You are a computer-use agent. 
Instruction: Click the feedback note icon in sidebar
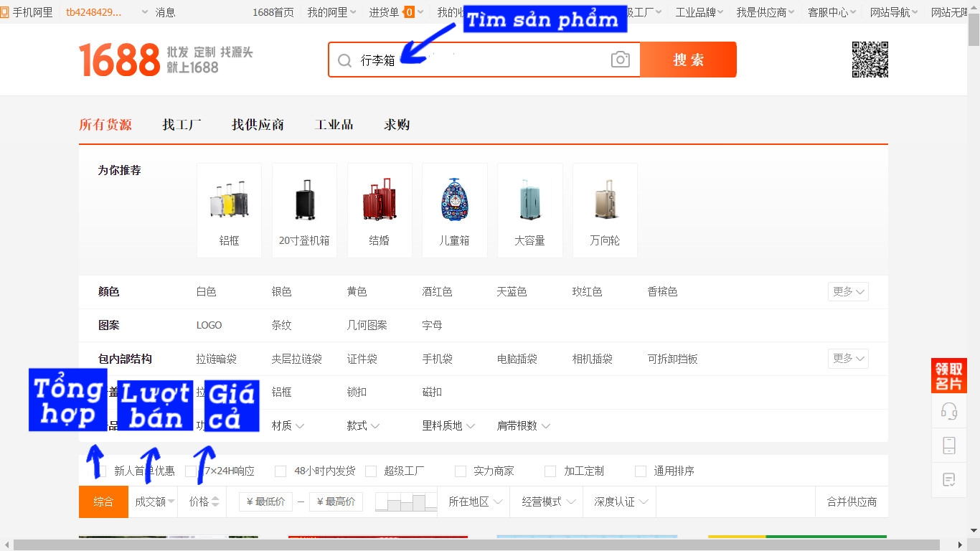click(948, 479)
